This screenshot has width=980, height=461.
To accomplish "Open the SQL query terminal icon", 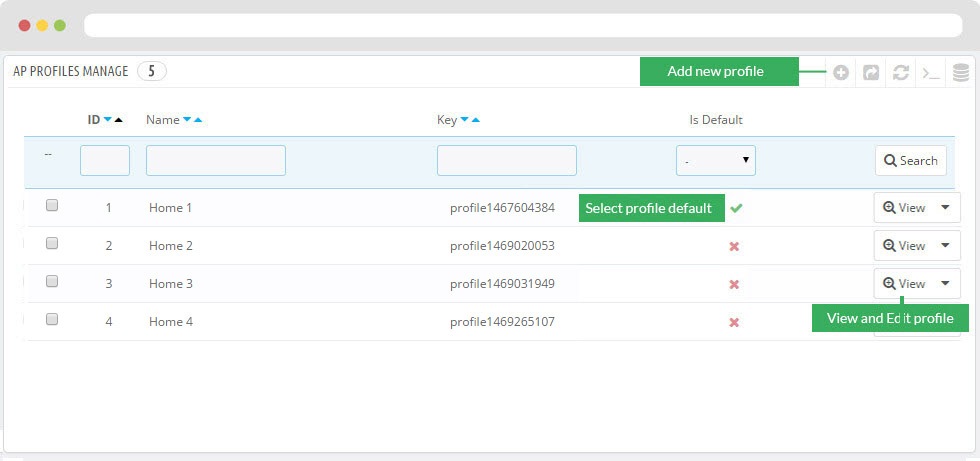I will click(x=931, y=73).
